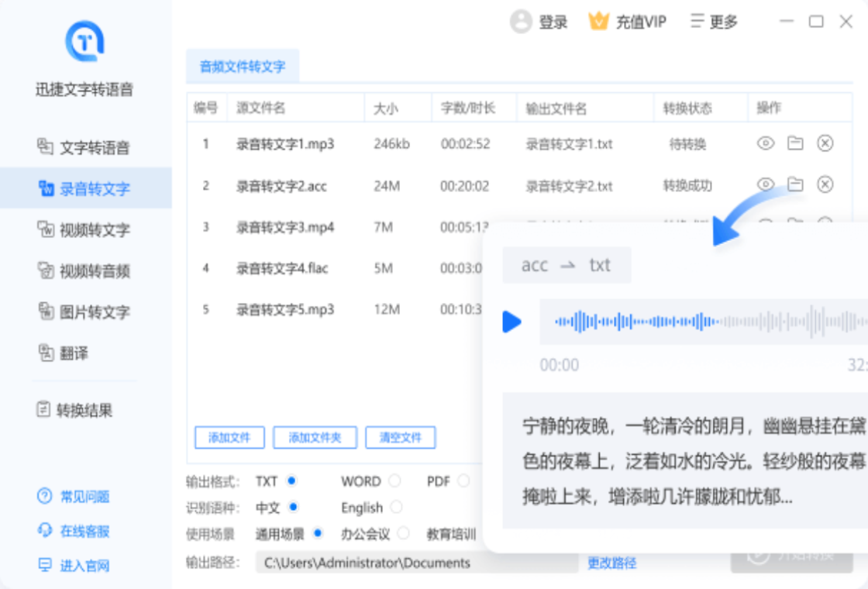Click the 大小 column header
868x589 pixels.
pyautogui.click(x=386, y=108)
